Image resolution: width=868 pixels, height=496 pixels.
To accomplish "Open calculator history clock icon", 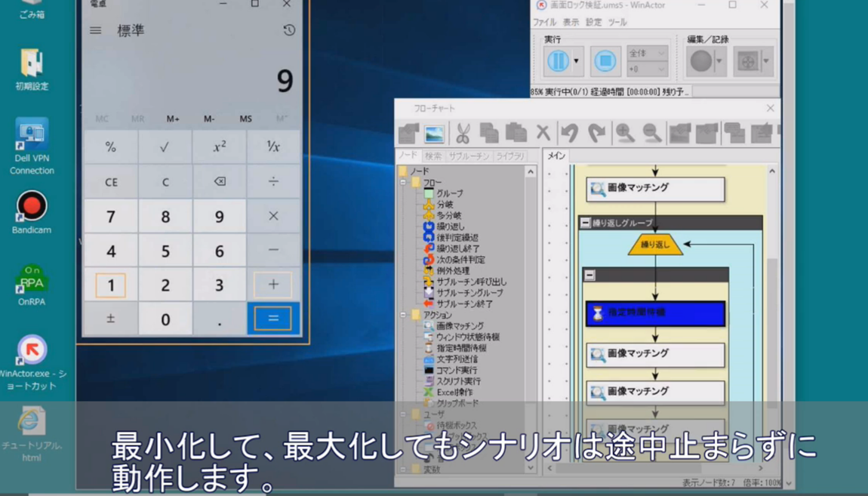I will (289, 30).
